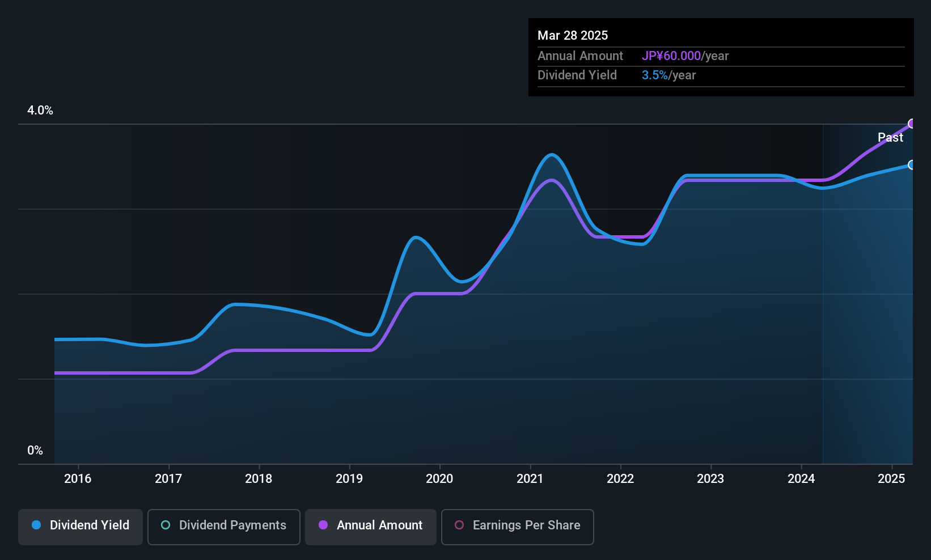Image resolution: width=931 pixels, height=560 pixels.
Task: Jump to 2023 on the x-axis
Action: [710, 479]
